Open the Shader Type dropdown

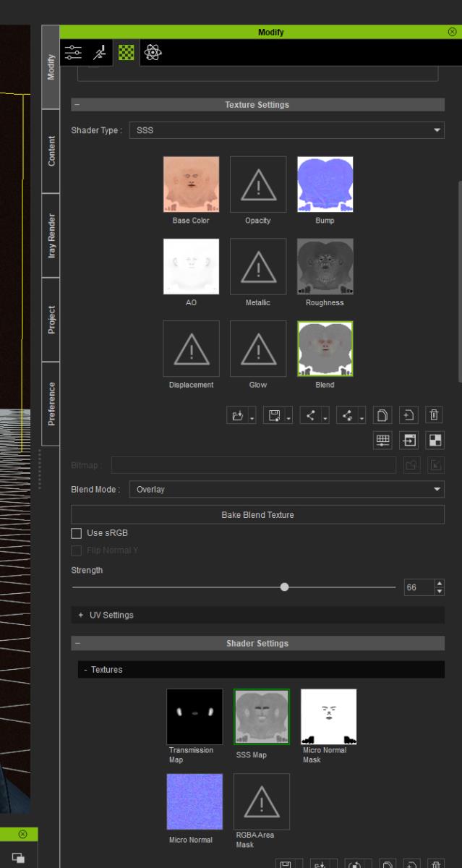[x=286, y=130]
